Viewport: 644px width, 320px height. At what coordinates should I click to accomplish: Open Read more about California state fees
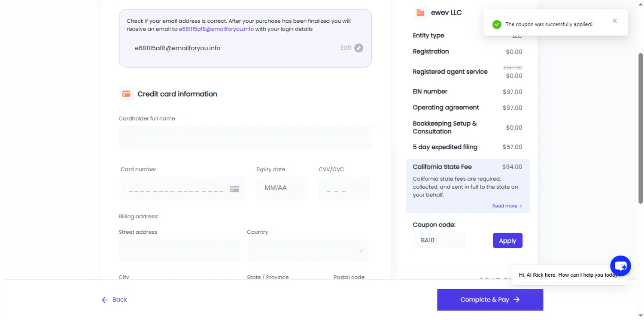pos(507,206)
